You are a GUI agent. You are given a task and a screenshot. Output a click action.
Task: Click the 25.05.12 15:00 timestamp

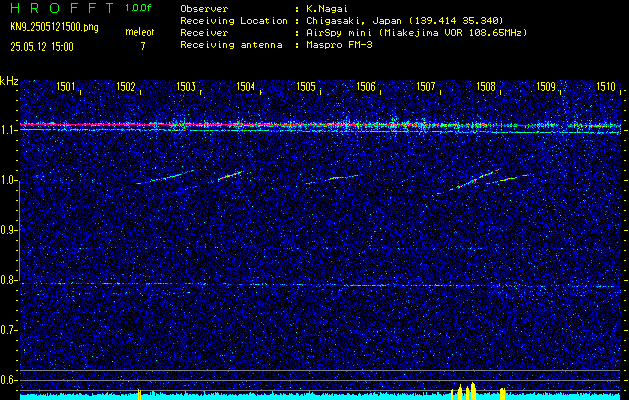coord(42,47)
